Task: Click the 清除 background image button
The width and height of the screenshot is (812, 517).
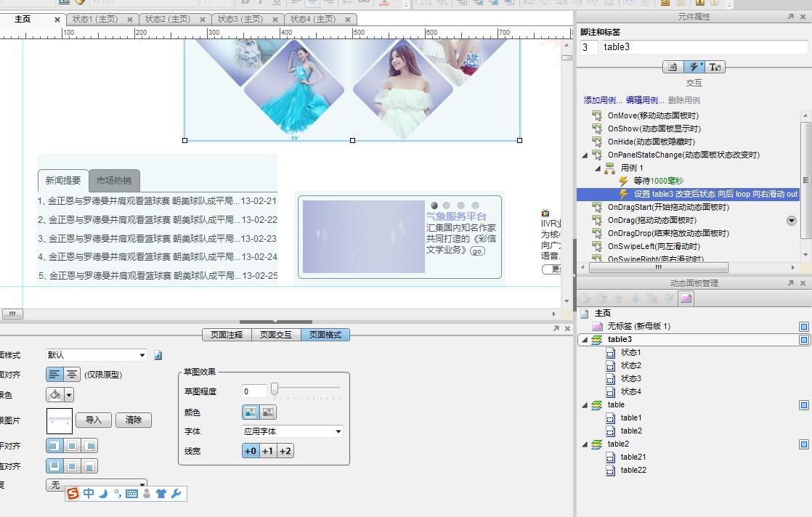Action: coord(134,420)
